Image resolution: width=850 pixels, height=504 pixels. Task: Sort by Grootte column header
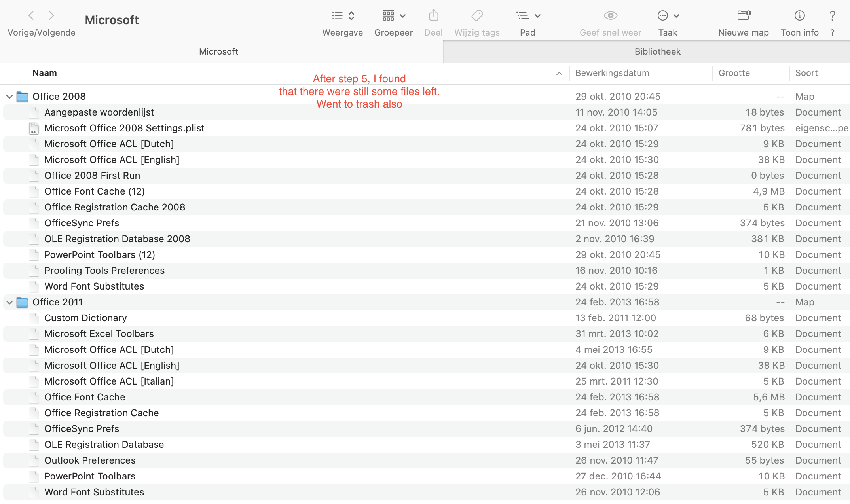point(734,73)
